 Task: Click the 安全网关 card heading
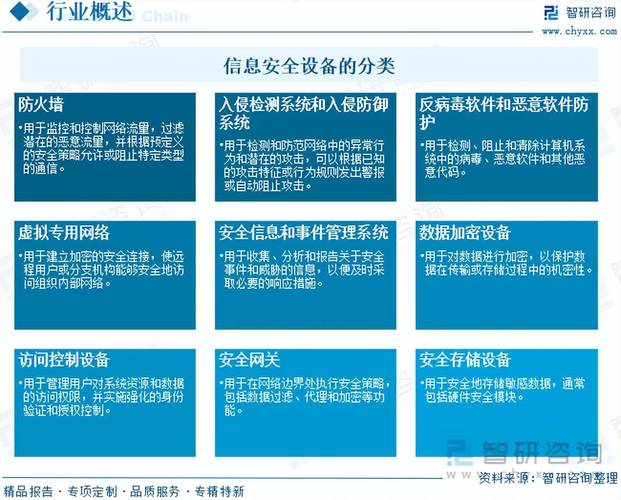[248, 359]
